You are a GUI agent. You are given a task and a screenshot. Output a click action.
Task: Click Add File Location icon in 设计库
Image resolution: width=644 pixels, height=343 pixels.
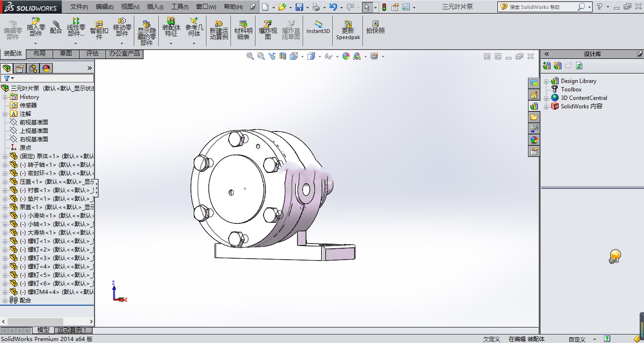(558, 65)
